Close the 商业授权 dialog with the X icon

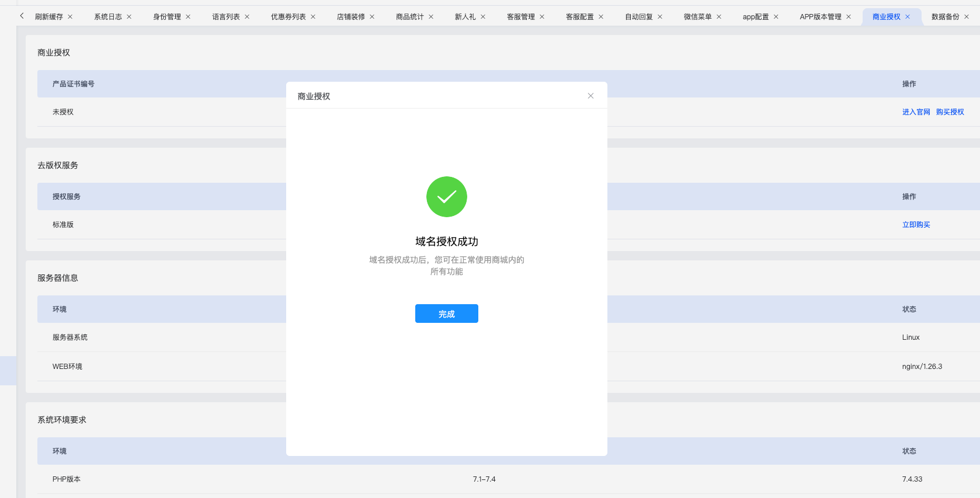pos(590,96)
